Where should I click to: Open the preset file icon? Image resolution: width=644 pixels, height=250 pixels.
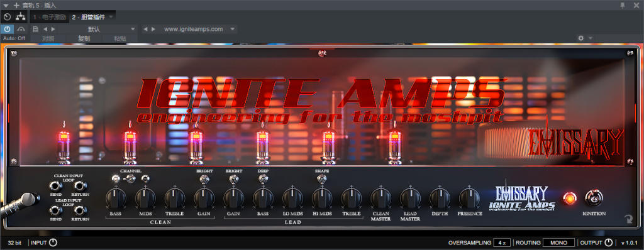[x=35, y=29]
